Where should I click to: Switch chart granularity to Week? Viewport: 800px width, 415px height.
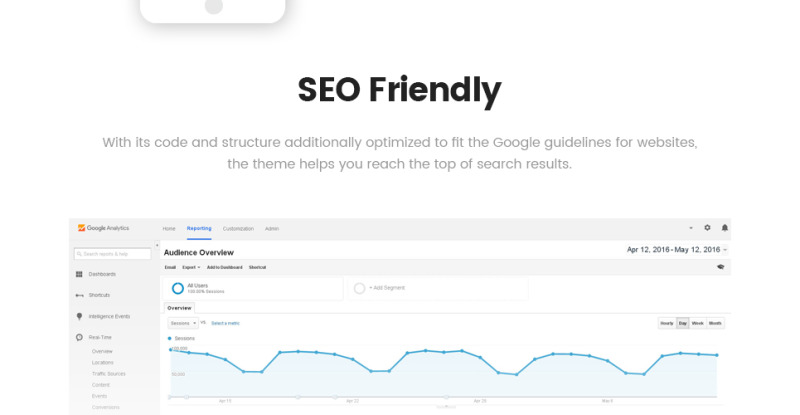pos(697,323)
